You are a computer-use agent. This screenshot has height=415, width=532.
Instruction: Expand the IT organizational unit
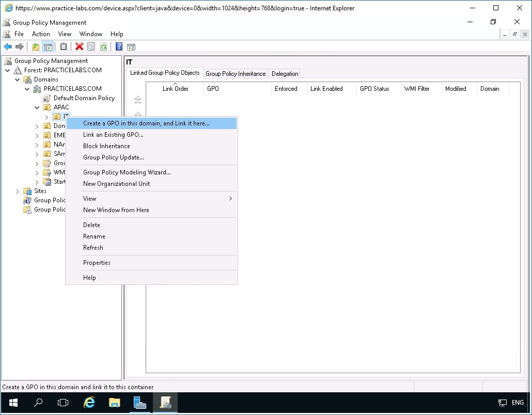click(47, 117)
